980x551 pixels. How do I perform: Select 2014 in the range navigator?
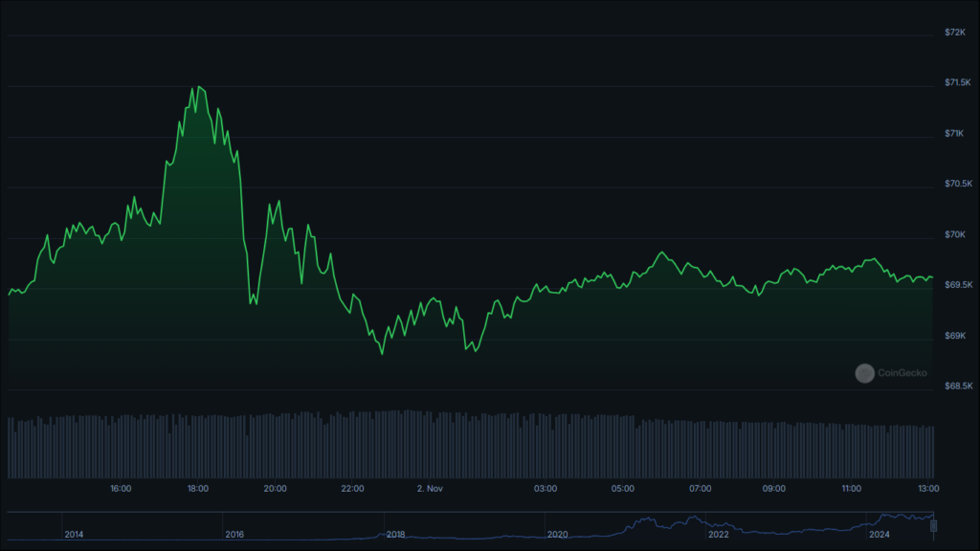click(74, 535)
